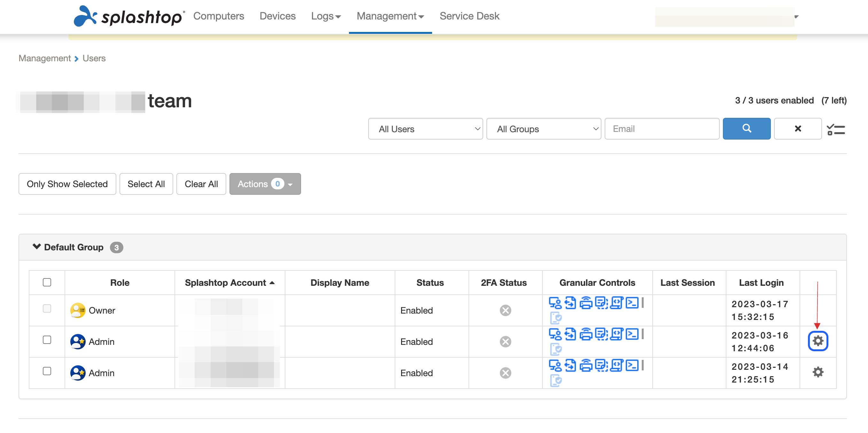Open the Logs menu
The height and width of the screenshot is (433, 868).
tap(326, 16)
